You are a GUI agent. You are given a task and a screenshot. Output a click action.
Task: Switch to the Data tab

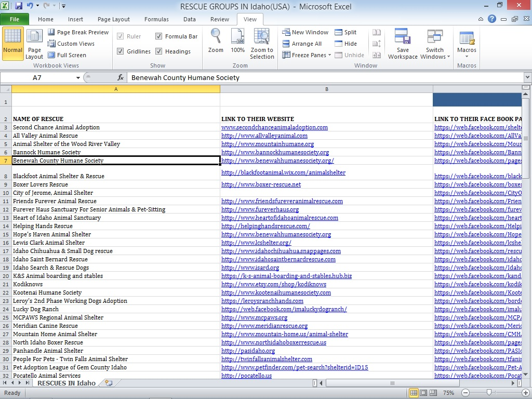[x=189, y=19]
